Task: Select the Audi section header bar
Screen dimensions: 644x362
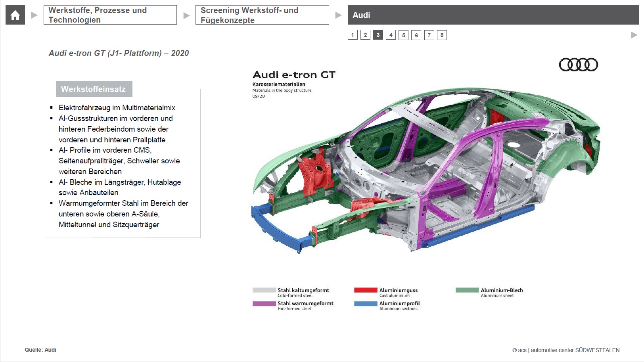Action: point(493,15)
